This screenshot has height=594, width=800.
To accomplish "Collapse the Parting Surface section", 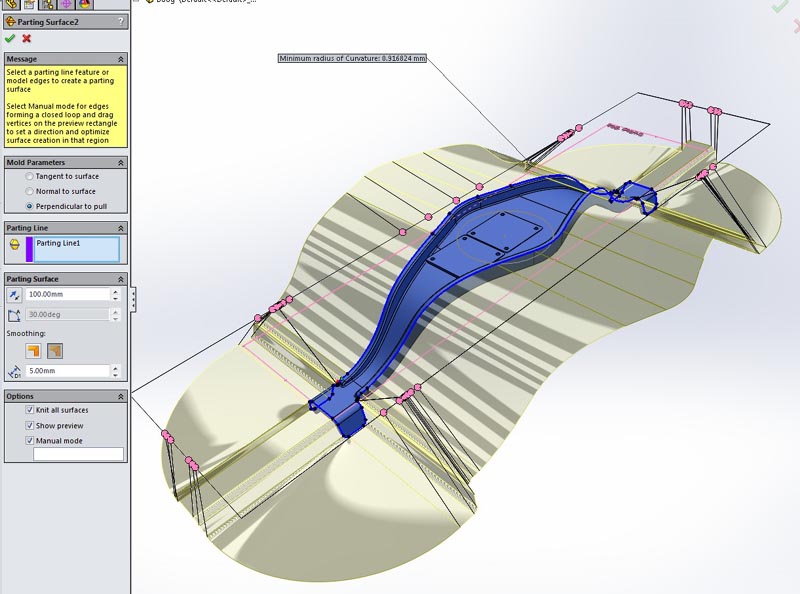I will pos(121,279).
